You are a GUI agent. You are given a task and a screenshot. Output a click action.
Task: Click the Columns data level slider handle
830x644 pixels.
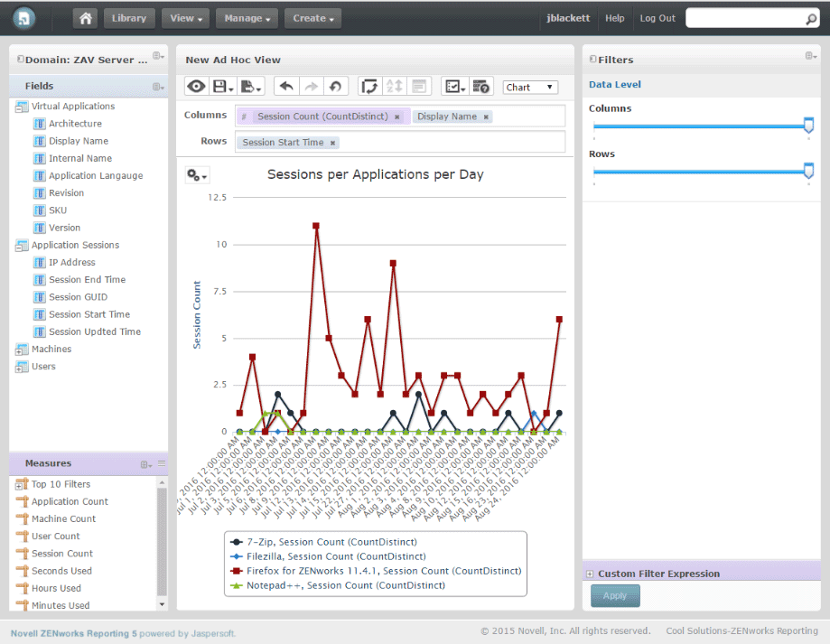point(808,126)
